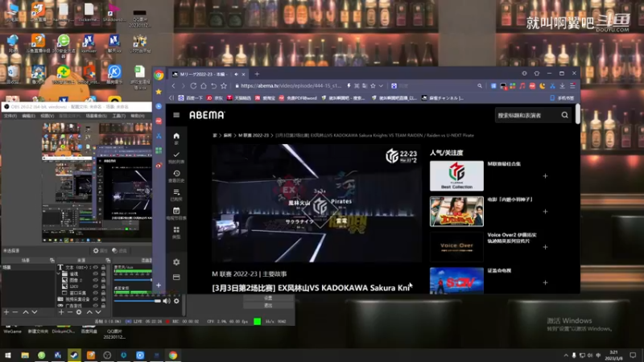Open TV schedule calendar icon in ABEMA sidebar
The height and width of the screenshot is (362, 644).
pyautogui.click(x=176, y=211)
